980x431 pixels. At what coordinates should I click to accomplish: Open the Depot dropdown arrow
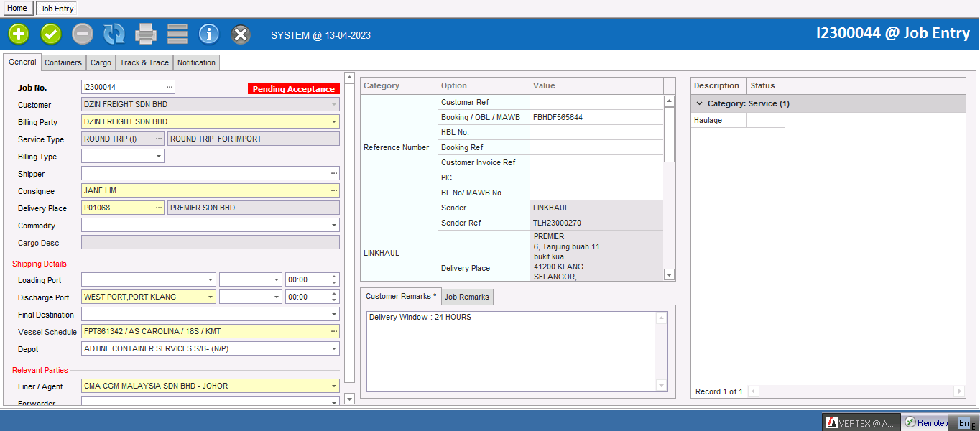coord(333,349)
